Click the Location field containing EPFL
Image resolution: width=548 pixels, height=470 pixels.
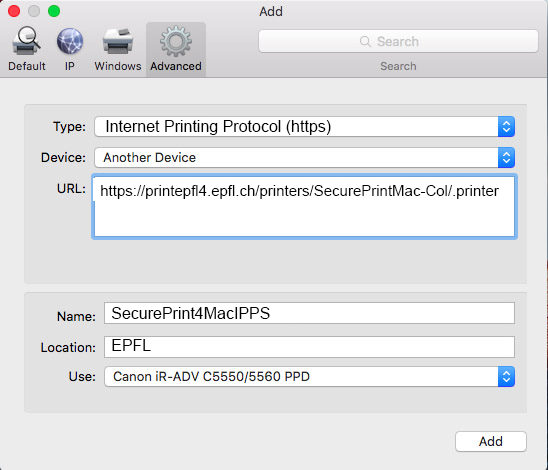click(309, 347)
